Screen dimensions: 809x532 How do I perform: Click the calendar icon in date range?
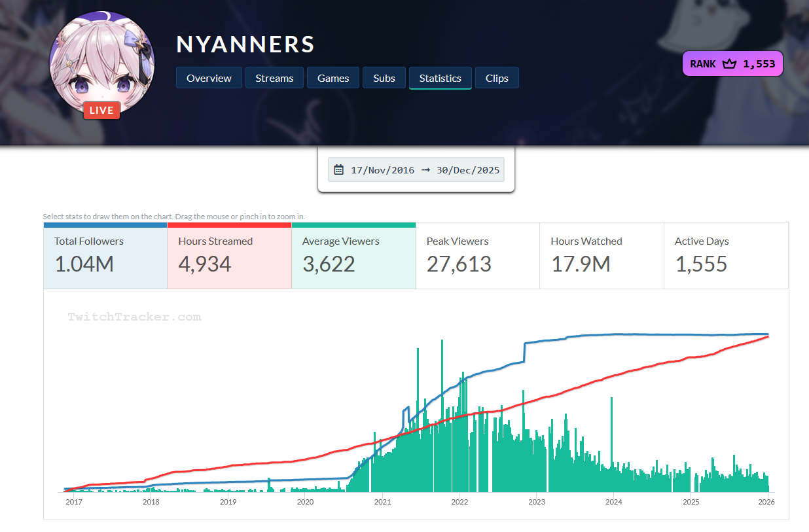point(338,170)
